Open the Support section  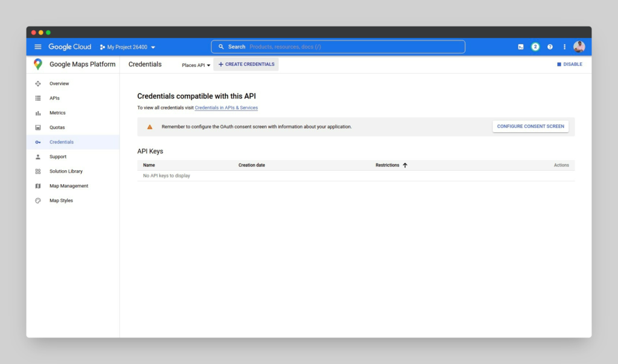click(73, 156)
